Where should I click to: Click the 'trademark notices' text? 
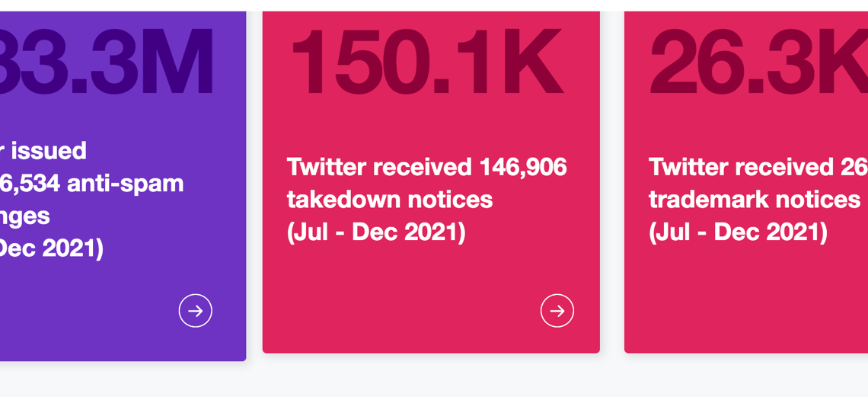coord(755,200)
